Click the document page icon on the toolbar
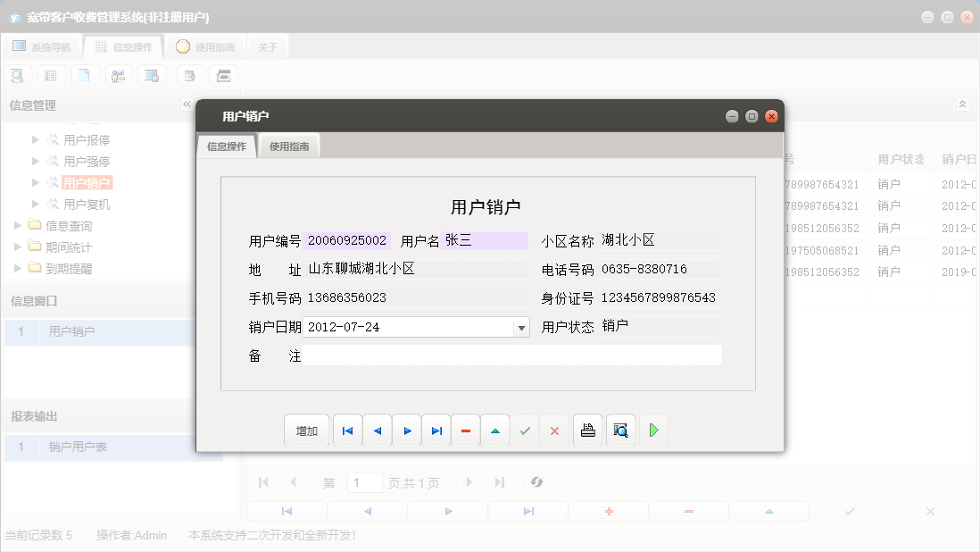980x552 pixels. pyautogui.click(x=85, y=75)
